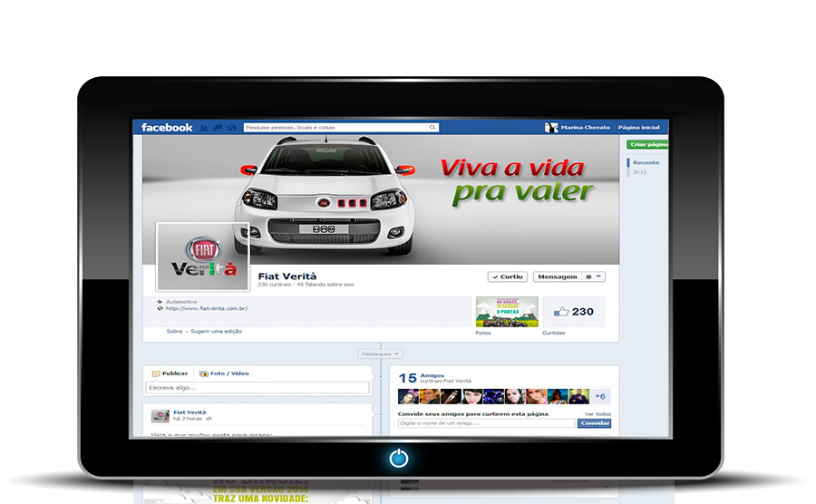Click the Fiat Verità post author link
816x504 pixels.
[x=189, y=412]
